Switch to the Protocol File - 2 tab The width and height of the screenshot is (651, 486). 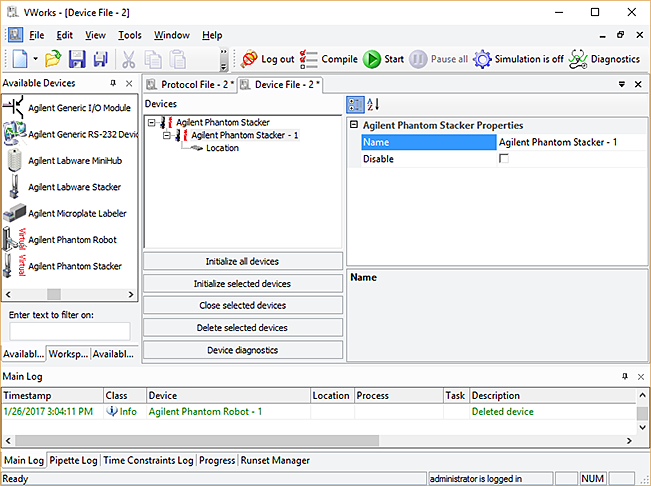point(190,85)
